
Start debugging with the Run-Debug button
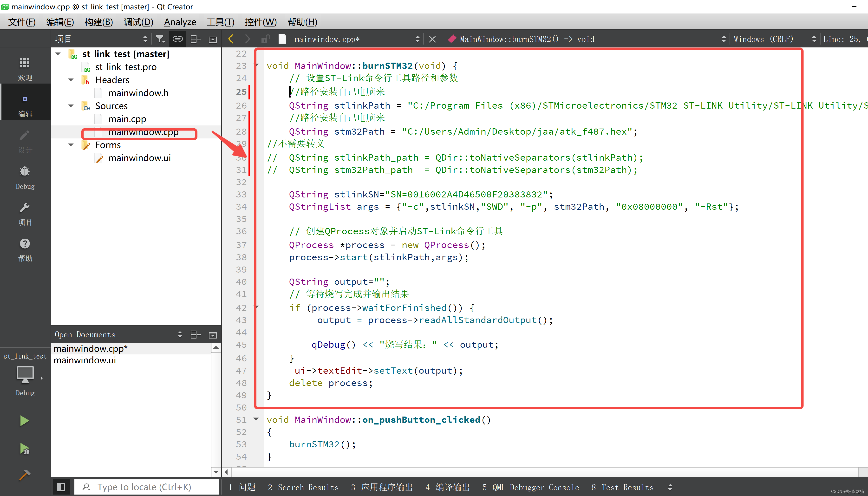coord(25,449)
